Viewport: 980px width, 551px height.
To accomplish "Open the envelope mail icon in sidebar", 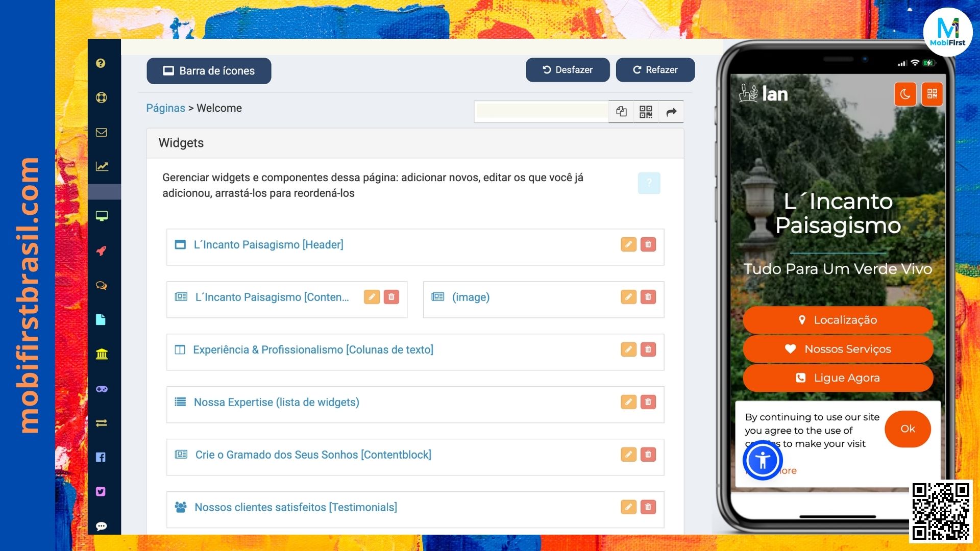I will pos(101,133).
